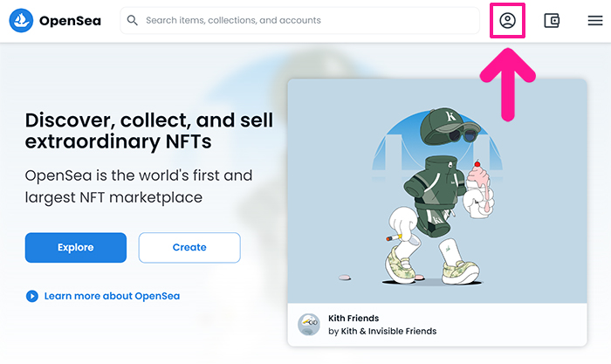The image size is (611, 364).
Task: Open the Kith Friends NFT artwork
Action: tap(437, 191)
